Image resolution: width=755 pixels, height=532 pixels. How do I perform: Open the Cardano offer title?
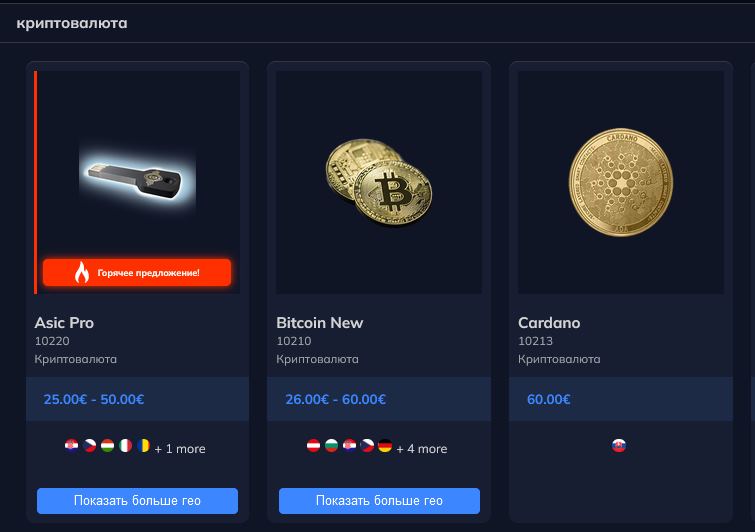(x=549, y=323)
